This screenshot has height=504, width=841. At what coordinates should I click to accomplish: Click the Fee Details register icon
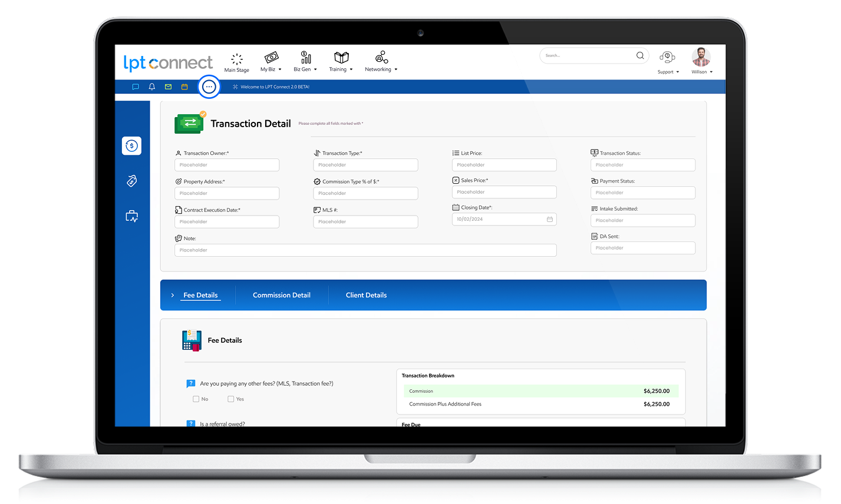tap(192, 340)
